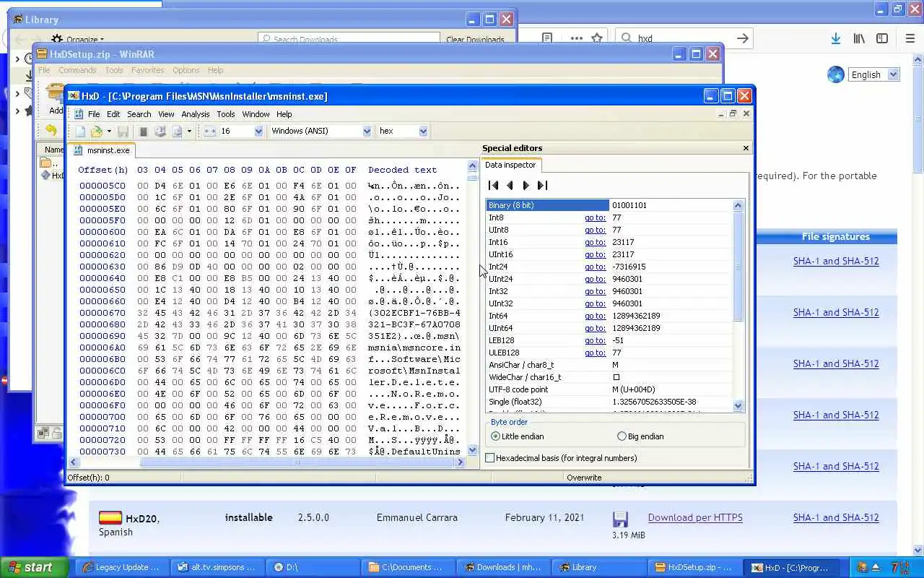Click the floppy disk download icon for Spanish

pyautogui.click(x=619, y=519)
